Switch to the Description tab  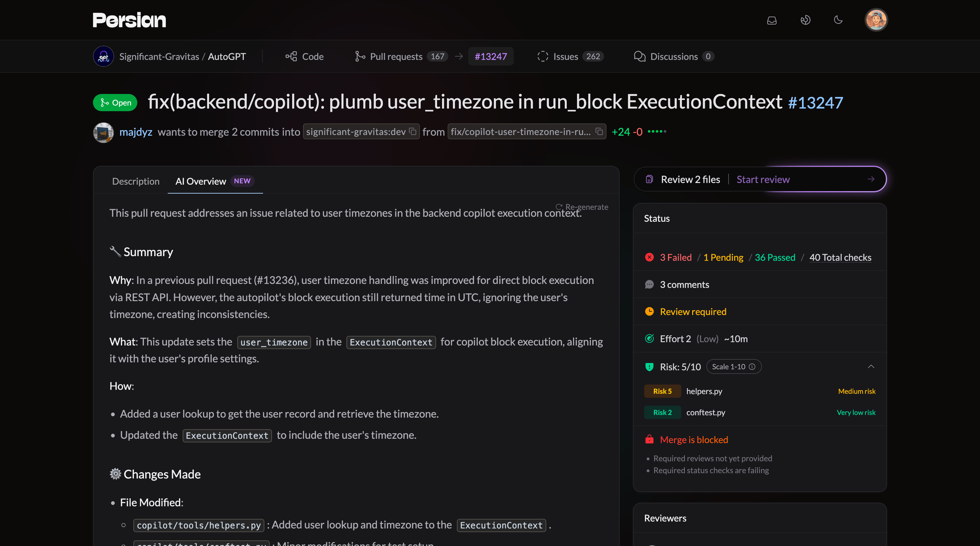coord(136,181)
